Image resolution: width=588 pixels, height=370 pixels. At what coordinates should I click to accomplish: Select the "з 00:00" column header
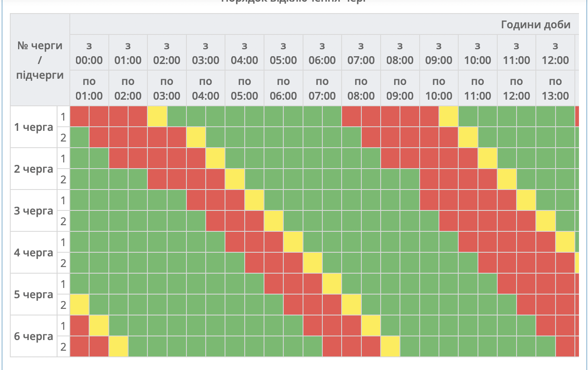coord(89,53)
